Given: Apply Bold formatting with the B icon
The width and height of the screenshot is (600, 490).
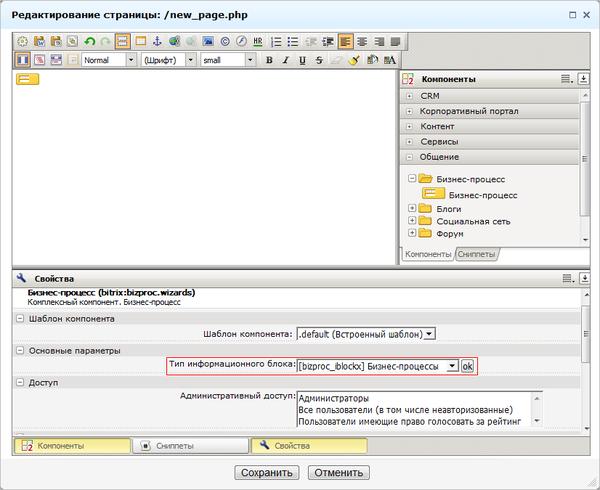Looking at the screenshot, I should click(268, 60).
